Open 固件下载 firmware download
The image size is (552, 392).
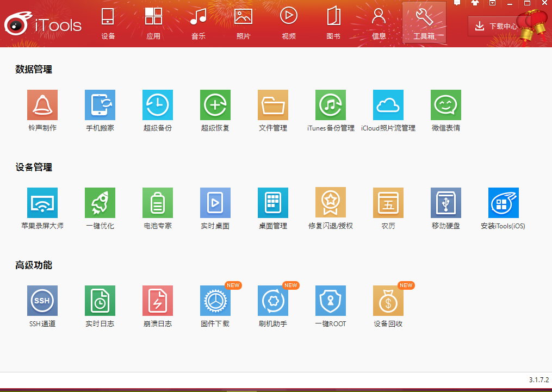215,301
